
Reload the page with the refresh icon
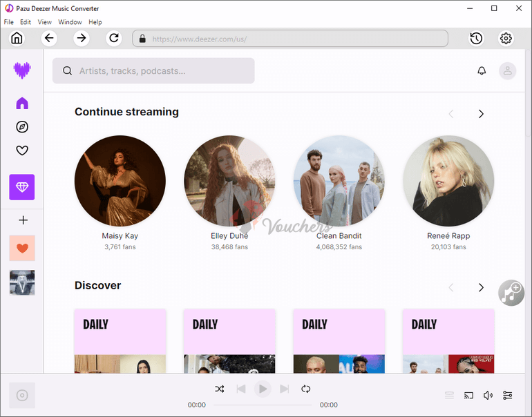click(x=114, y=38)
